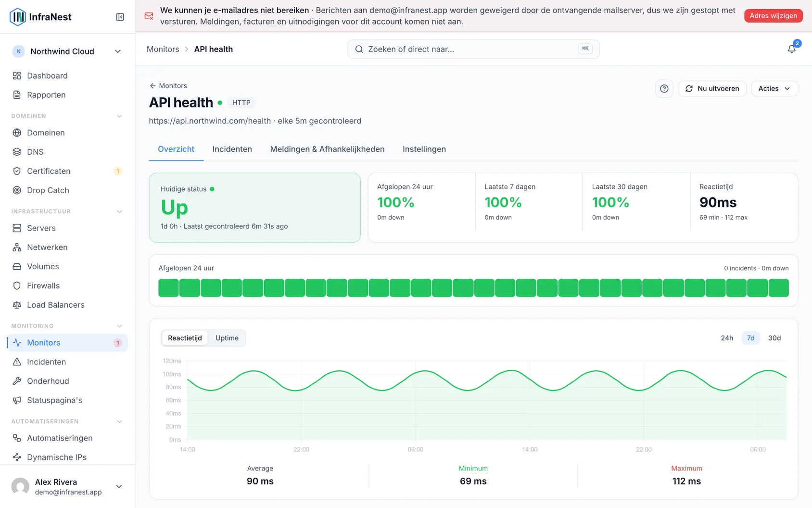
Task: Select Monitors in the sidebar
Action: (x=67, y=342)
